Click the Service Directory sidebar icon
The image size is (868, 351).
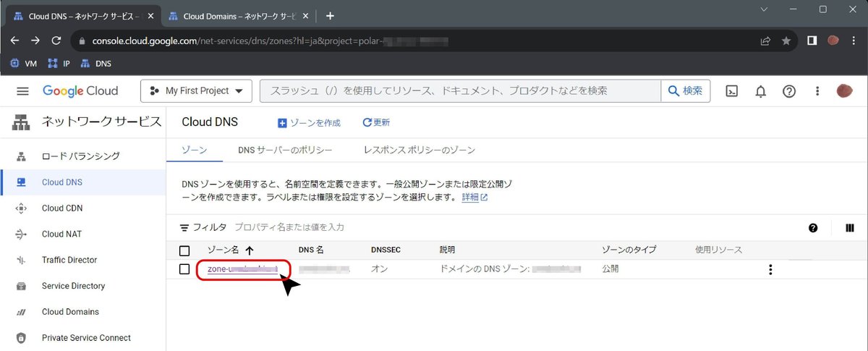(x=21, y=286)
